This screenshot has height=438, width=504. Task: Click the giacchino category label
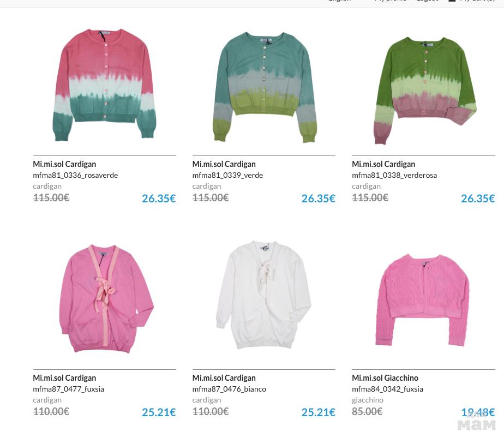(368, 400)
